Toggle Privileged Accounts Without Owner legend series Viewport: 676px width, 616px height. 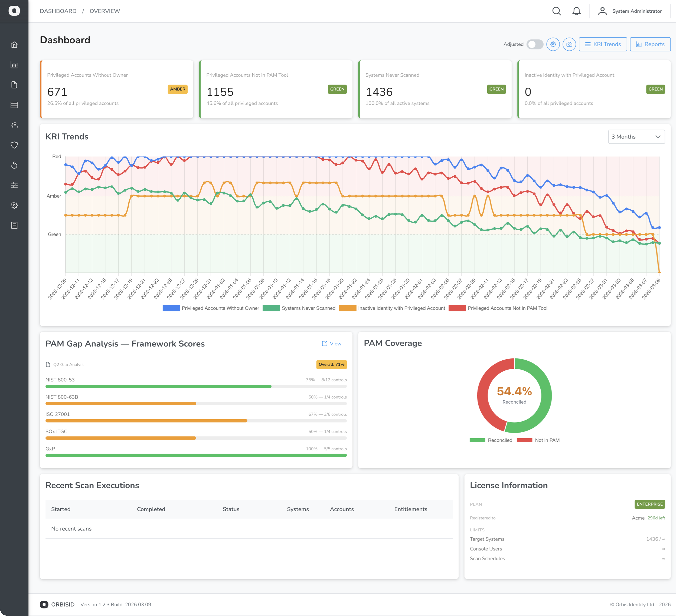pos(211,308)
